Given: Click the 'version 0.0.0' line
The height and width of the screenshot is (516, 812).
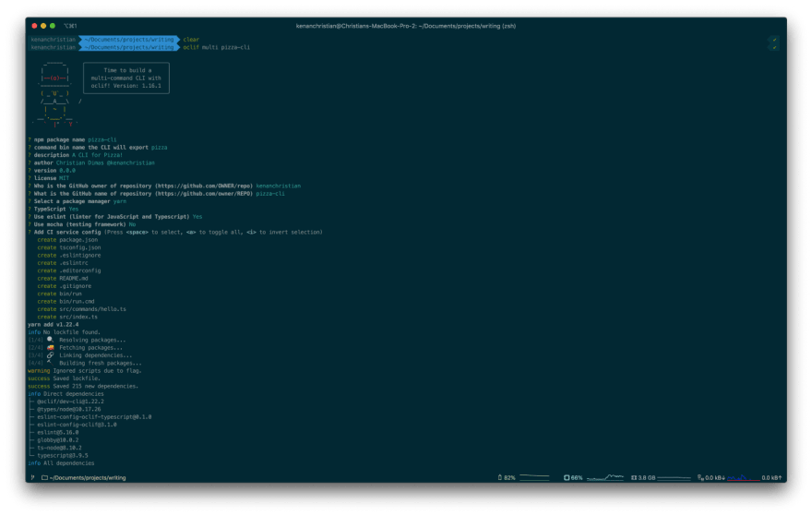Looking at the screenshot, I should [52, 171].
